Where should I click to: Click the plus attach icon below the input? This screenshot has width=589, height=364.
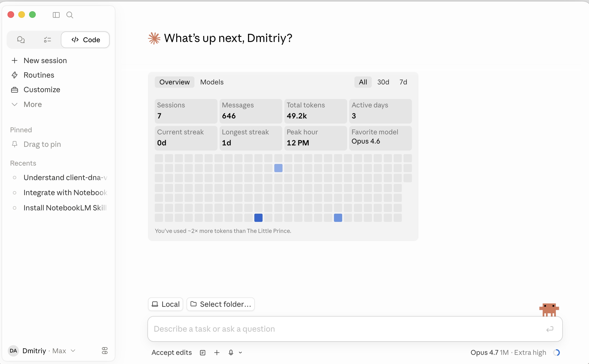(x=217, y=353)
